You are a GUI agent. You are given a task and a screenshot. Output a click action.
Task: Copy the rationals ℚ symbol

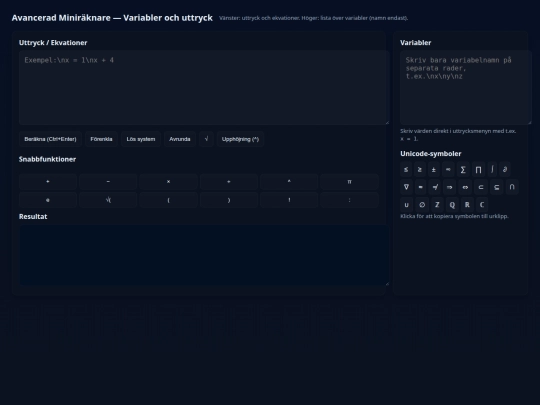pos(452,205)
